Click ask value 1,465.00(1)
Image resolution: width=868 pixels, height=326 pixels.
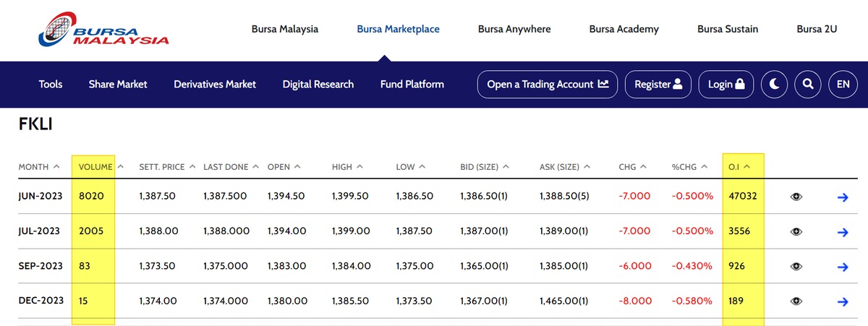565,301
